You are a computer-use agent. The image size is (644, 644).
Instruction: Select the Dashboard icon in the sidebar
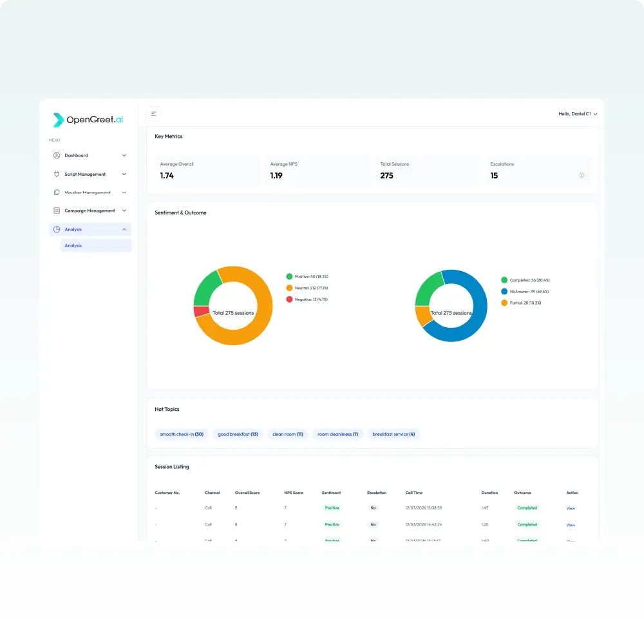pyautogui.click(x=57, y=155)
